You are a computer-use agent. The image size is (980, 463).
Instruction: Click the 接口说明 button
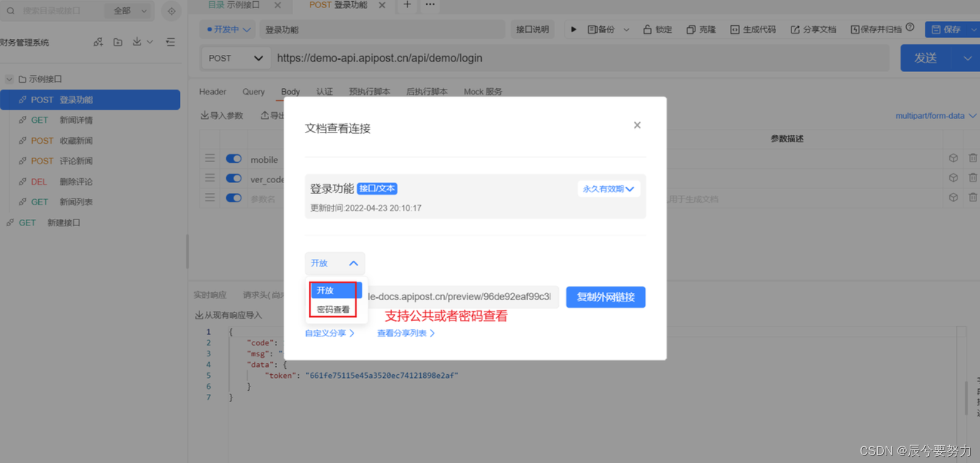tap(532, 29)
